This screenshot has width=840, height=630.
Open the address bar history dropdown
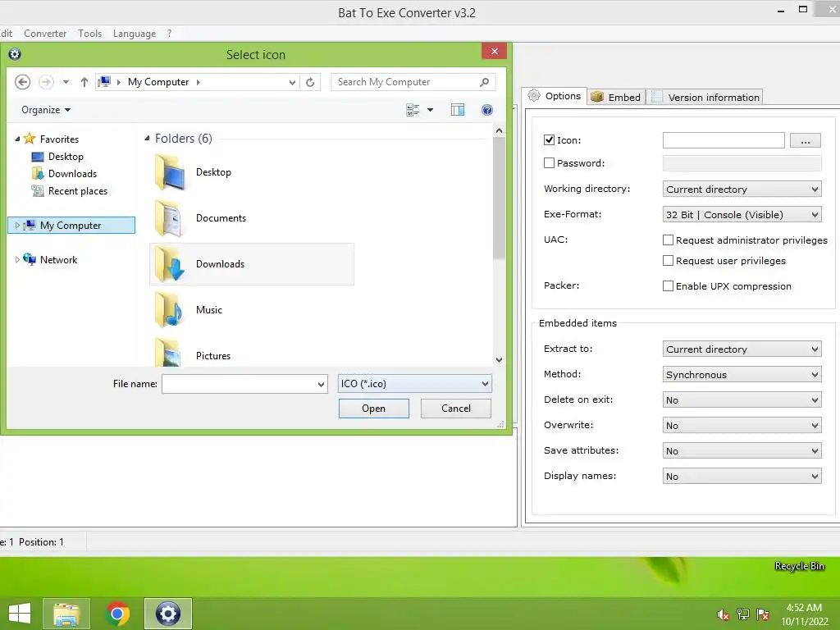pos(292,83)
